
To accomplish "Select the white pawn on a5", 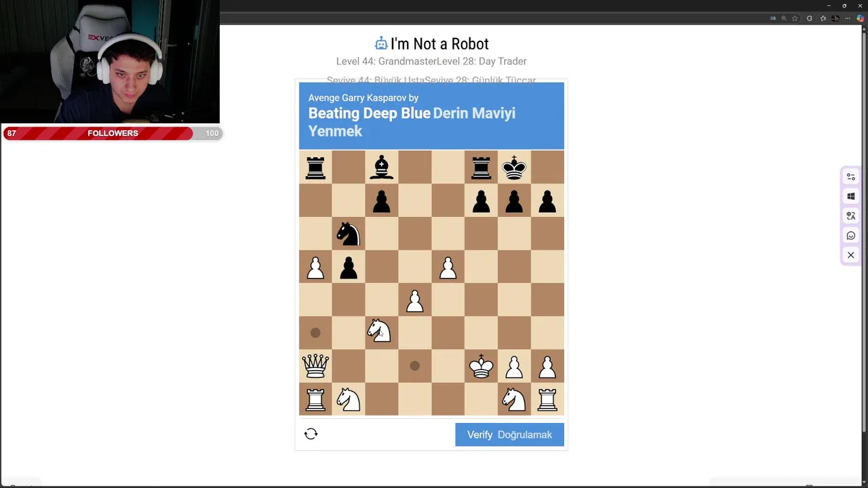I will [315, 267].
